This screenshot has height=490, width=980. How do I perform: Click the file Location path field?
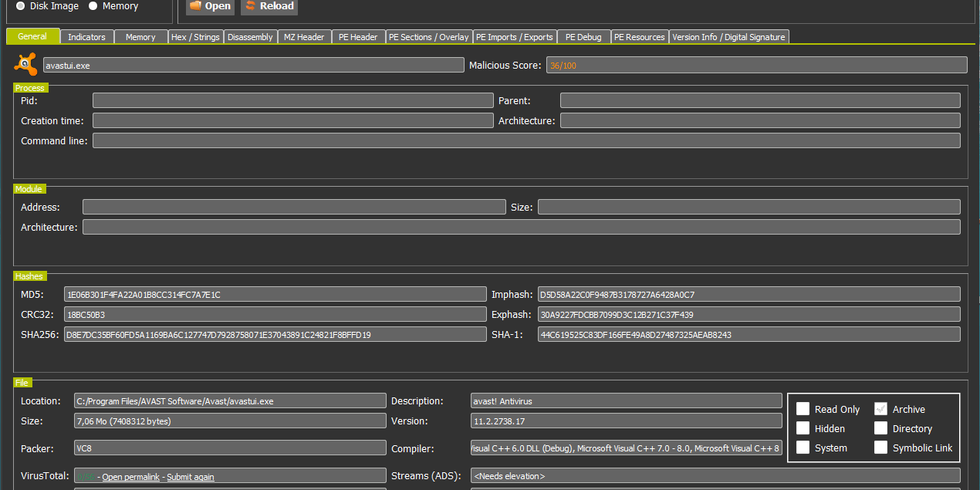point(230,401)
